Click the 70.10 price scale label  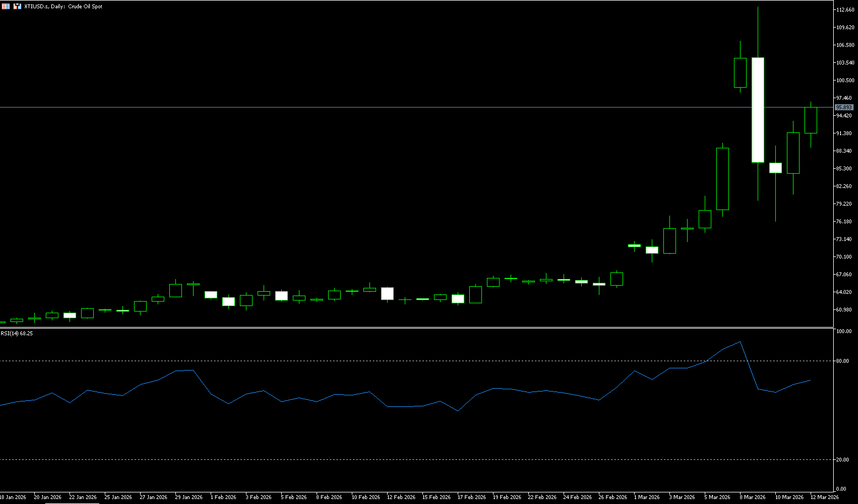(844, 257)
